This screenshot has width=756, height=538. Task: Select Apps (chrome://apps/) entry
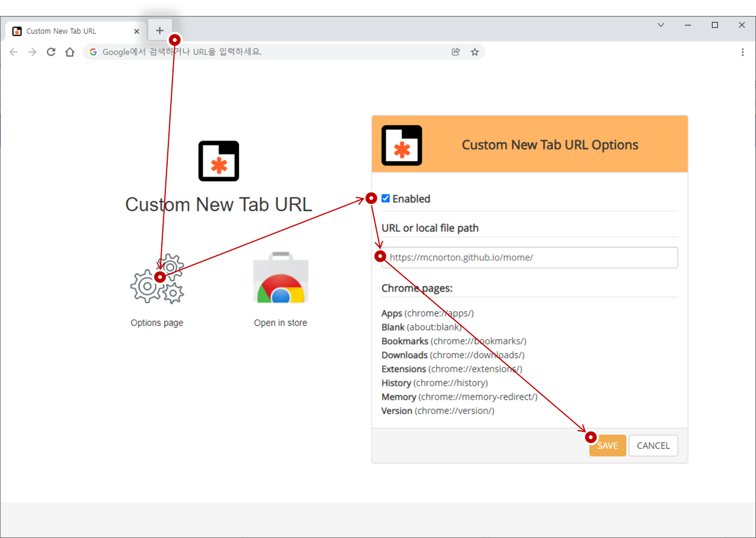pos(428,314)
